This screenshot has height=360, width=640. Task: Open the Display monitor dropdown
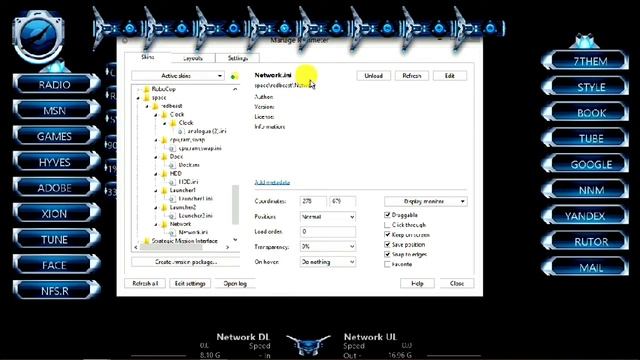tap(426, 201)
